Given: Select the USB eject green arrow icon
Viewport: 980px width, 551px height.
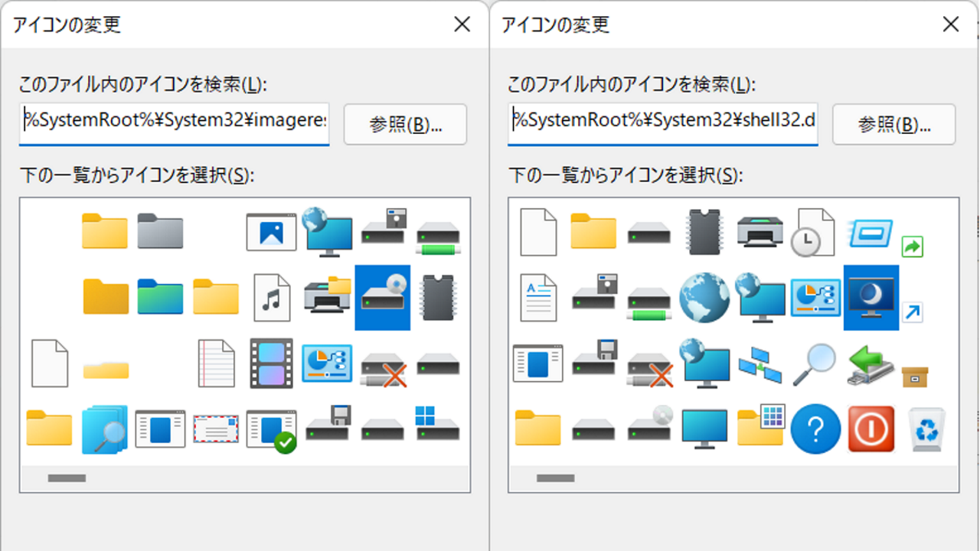Looking at the screenshot, I should coord(871,365).
